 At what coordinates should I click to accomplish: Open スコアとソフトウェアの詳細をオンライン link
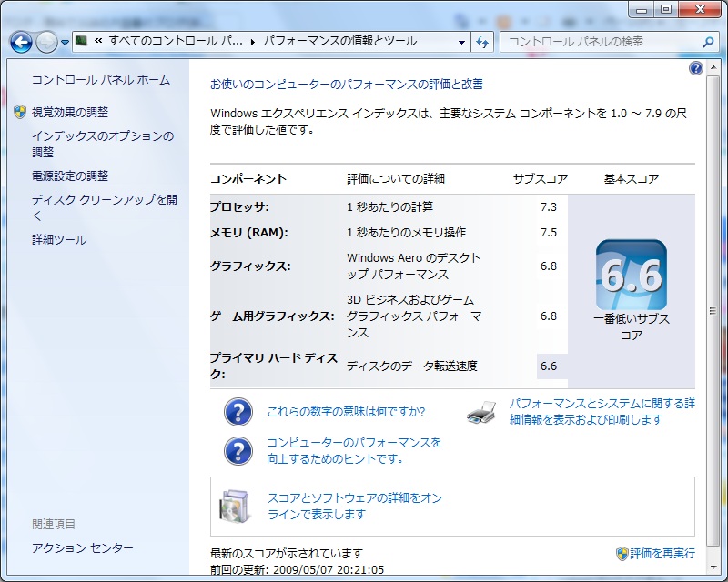click(355, 506)
